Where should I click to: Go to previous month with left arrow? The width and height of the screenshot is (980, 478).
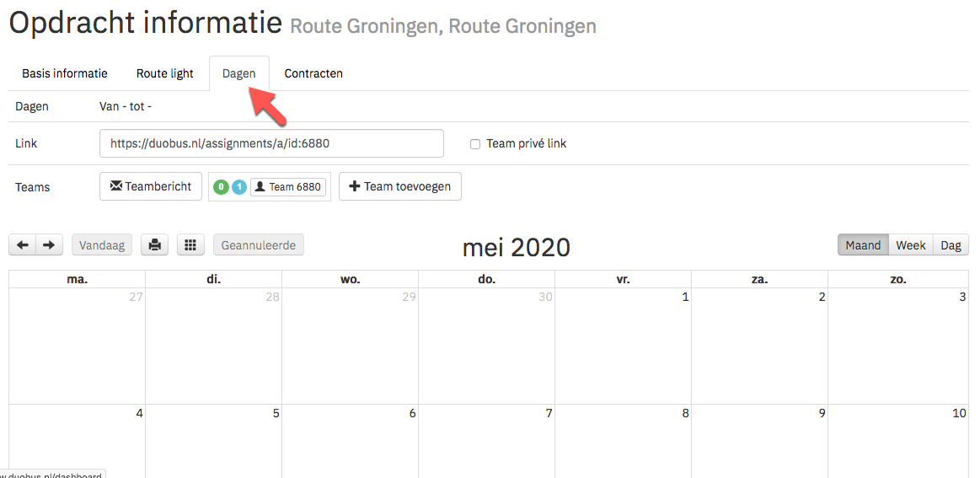tap(23, 244)
